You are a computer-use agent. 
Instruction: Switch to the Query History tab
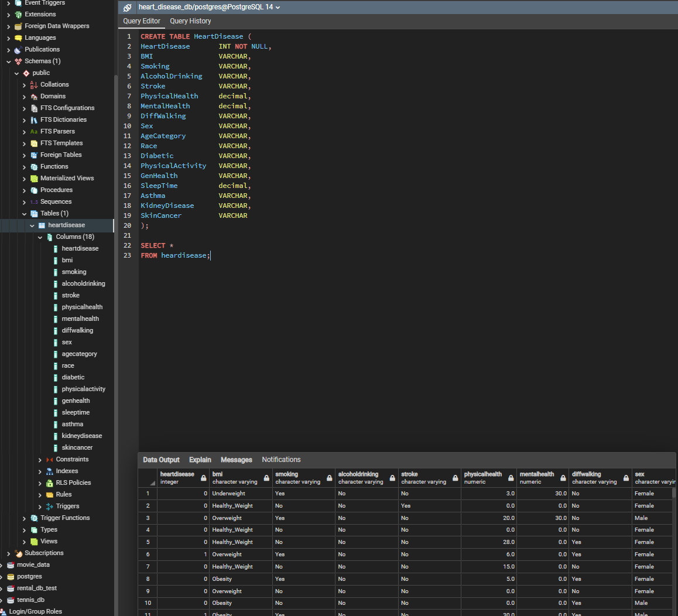[x=190, y=21]
